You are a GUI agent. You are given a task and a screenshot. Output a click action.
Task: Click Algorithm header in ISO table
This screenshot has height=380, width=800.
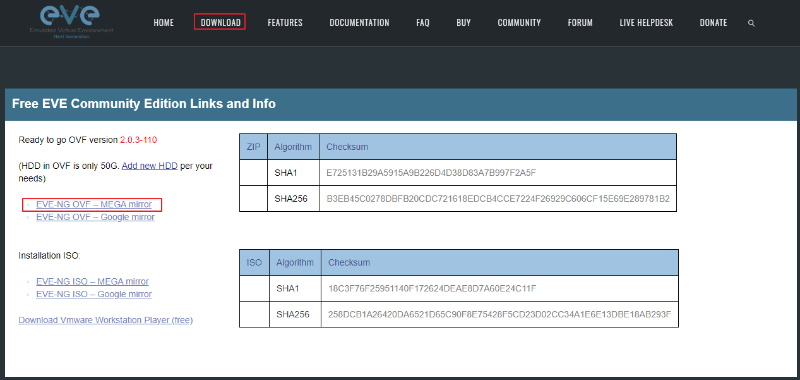click(295, 263)
